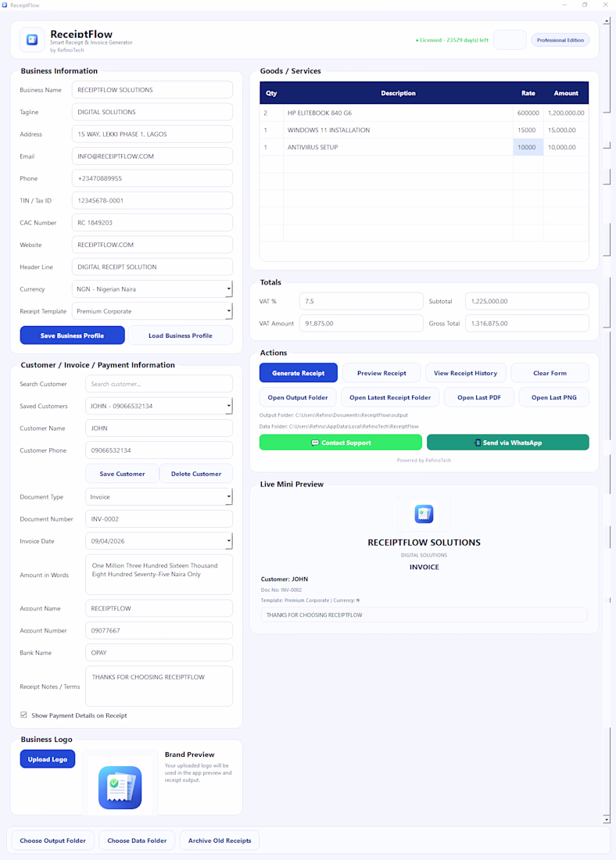This screenshot has height=860, width=616.
Task: Click the green Licensed days left status text
Action: 452,40
